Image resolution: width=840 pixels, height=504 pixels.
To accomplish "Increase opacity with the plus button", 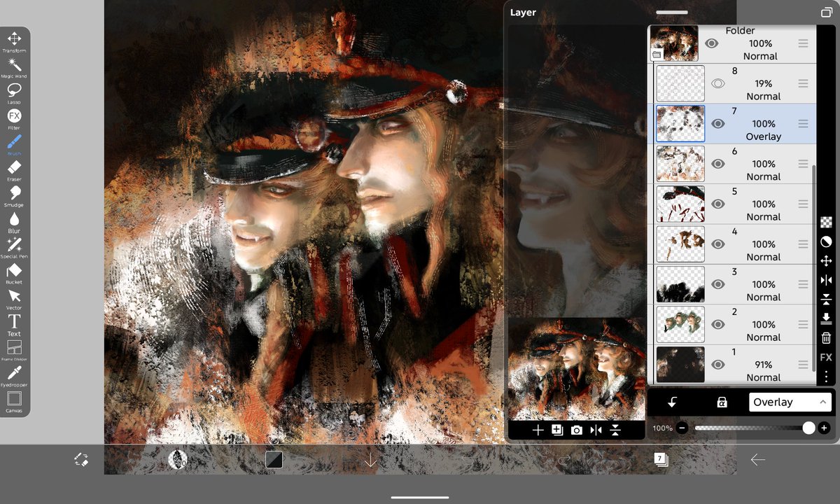I will 824,428.
